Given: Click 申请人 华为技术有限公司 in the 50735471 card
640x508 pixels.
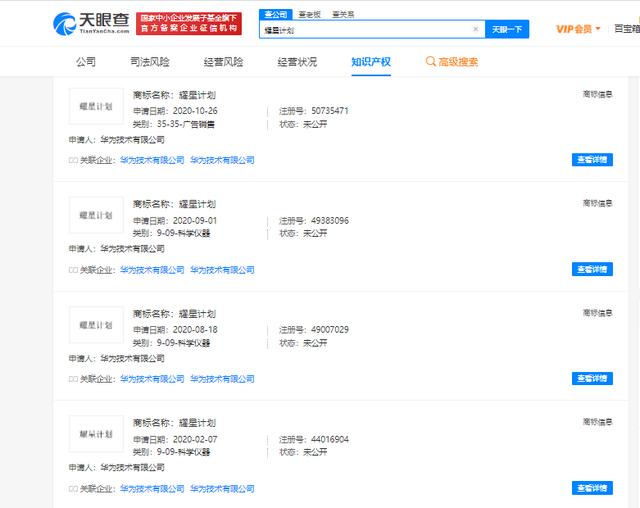Looking at the screenshot, I should click(x=117, y=140).
